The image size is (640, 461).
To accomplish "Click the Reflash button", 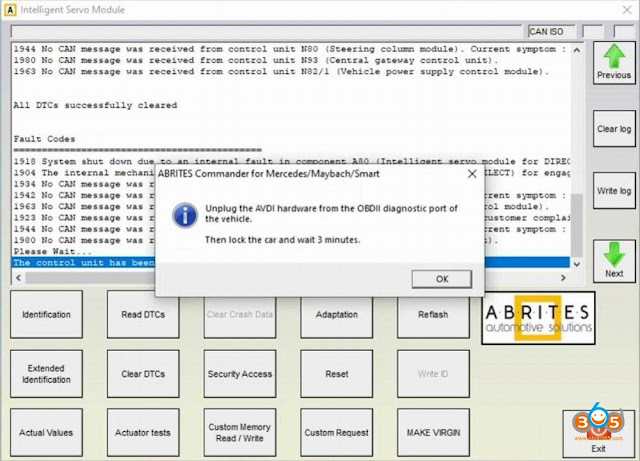I will coord(433,314).
